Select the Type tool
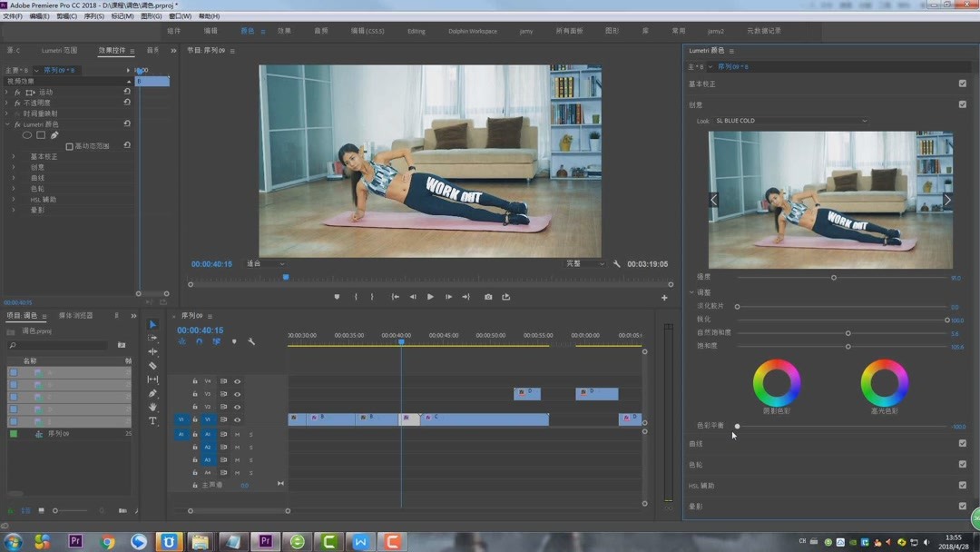Screen dimensions: 980x552 pos(152,421)
